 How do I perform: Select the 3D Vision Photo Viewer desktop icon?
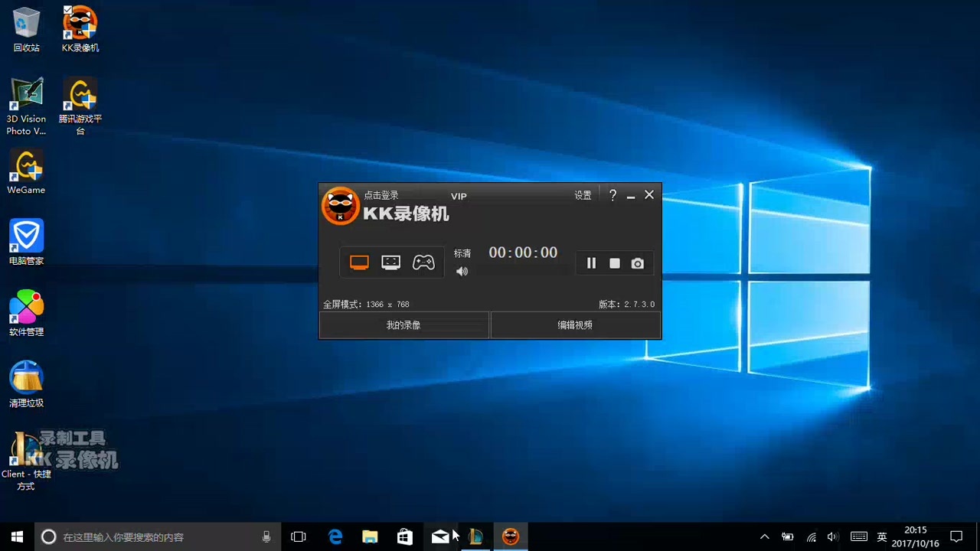(26, 106)
